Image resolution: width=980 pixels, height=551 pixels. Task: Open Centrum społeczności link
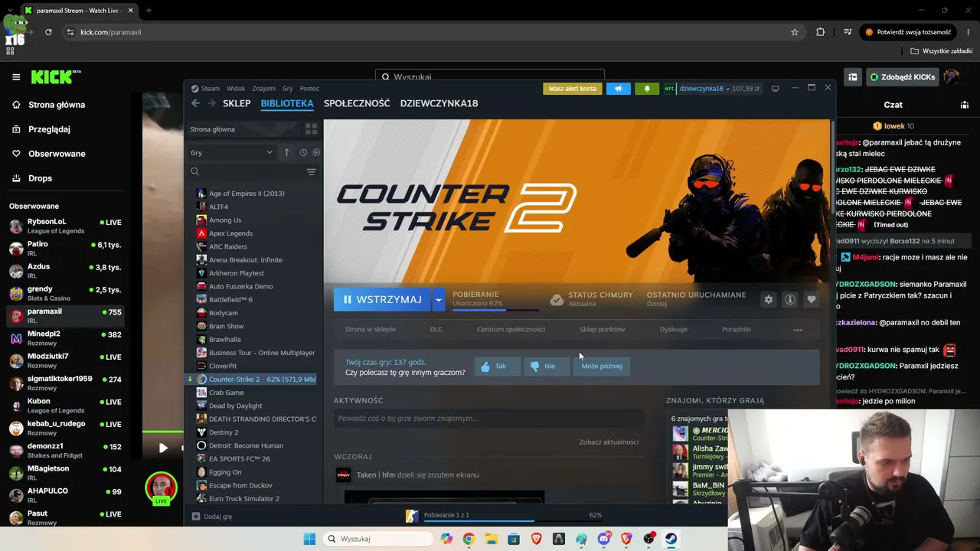[511, 330]
